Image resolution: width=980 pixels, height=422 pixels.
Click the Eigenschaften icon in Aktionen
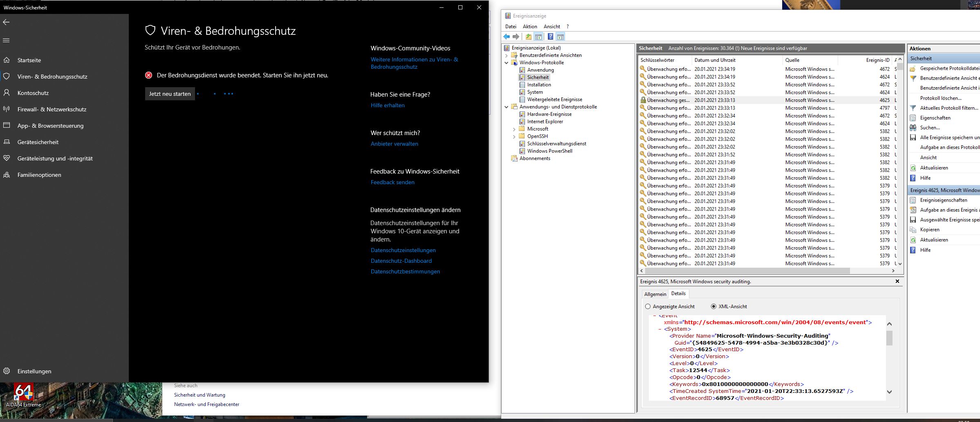(x=913, y=118)
